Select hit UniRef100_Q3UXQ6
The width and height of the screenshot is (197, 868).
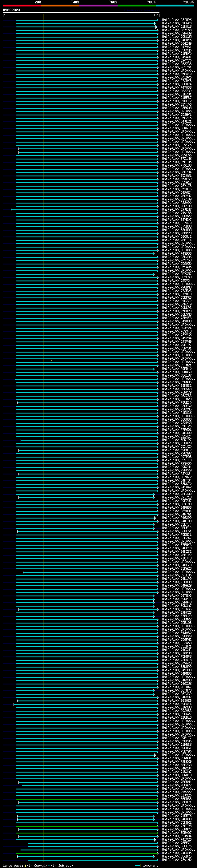tap(176, 50)
